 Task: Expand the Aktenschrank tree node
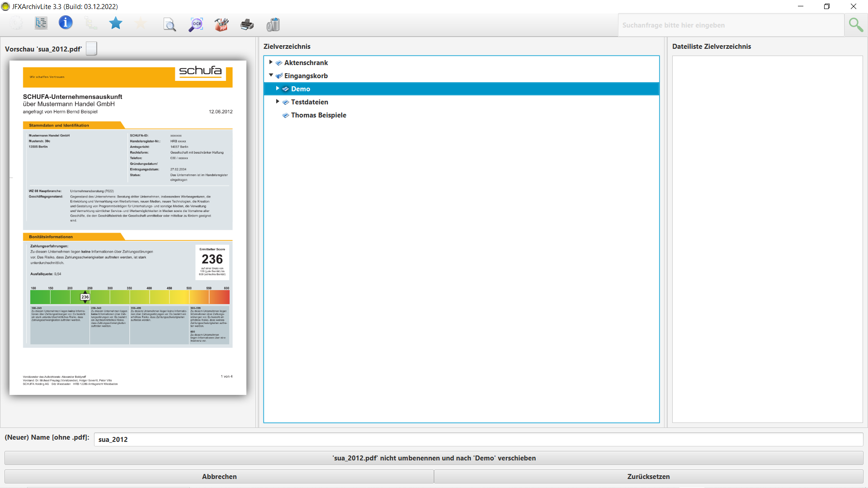(x=271, y=62)
